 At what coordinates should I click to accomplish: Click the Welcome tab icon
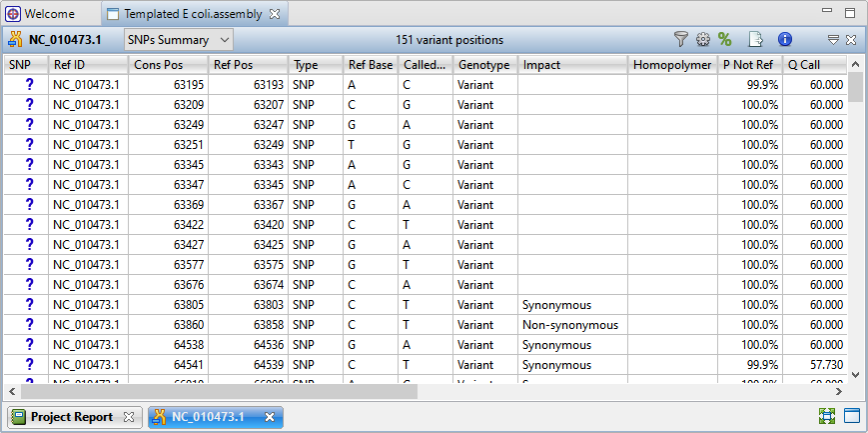tap(13, 14)
